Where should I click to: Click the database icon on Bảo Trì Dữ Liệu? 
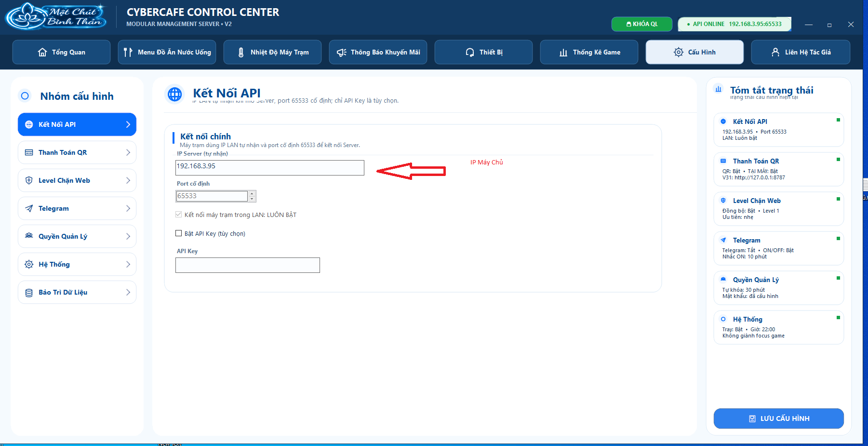[29, 292]
